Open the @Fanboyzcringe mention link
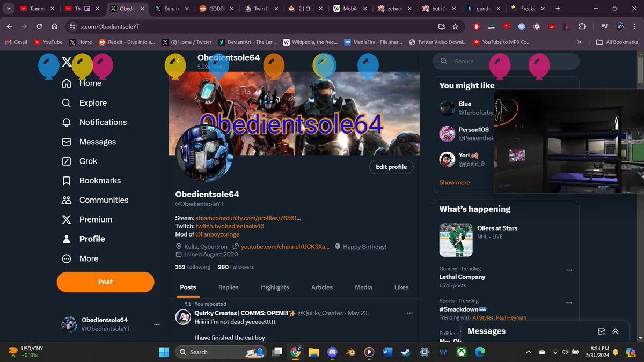 pyautogui.click(x=217, y=234)
